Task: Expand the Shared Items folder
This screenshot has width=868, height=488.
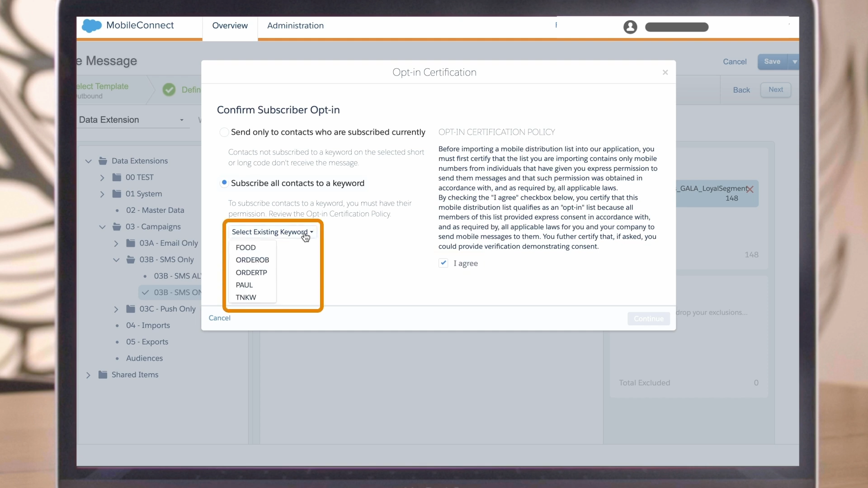Action: [x=88, y=375]
